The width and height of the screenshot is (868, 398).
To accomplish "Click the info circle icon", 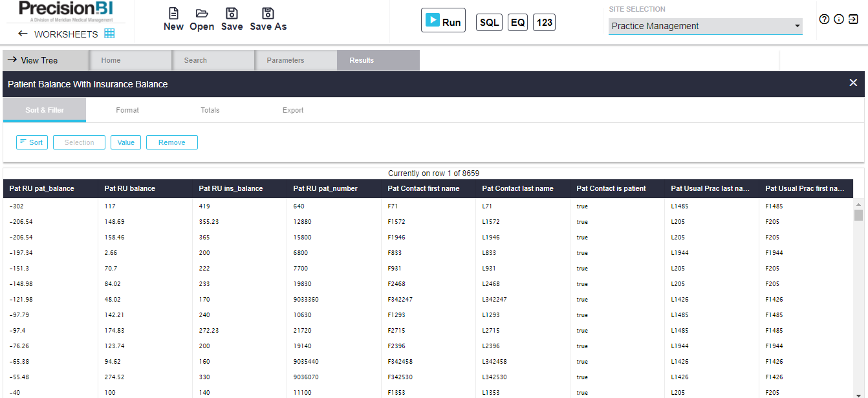I will click(839, 19).
